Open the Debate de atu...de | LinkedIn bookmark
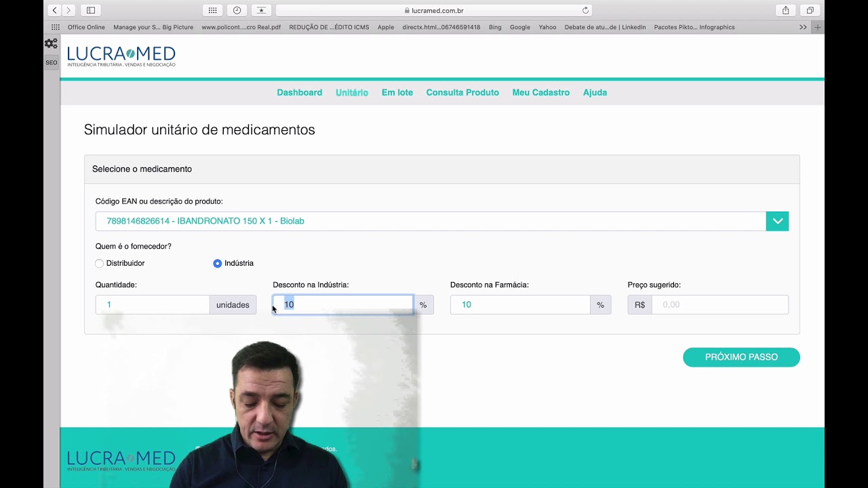This screenshot has height=488, width=868. tap(605, 27)
